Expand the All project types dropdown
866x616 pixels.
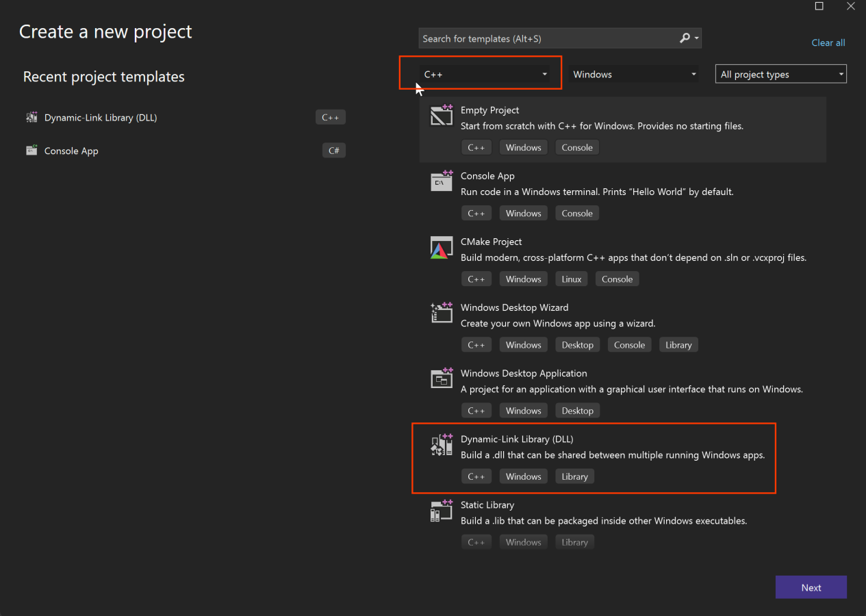[780, 75]
